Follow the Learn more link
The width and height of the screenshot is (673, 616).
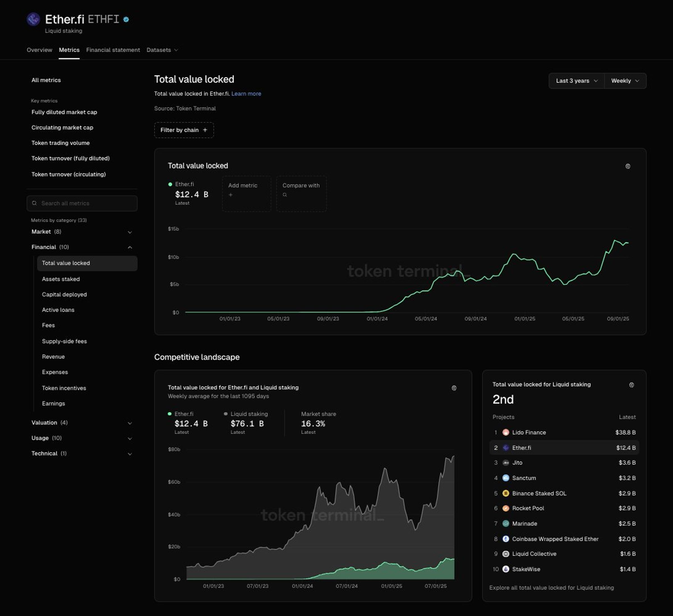(x=246, y=94)
